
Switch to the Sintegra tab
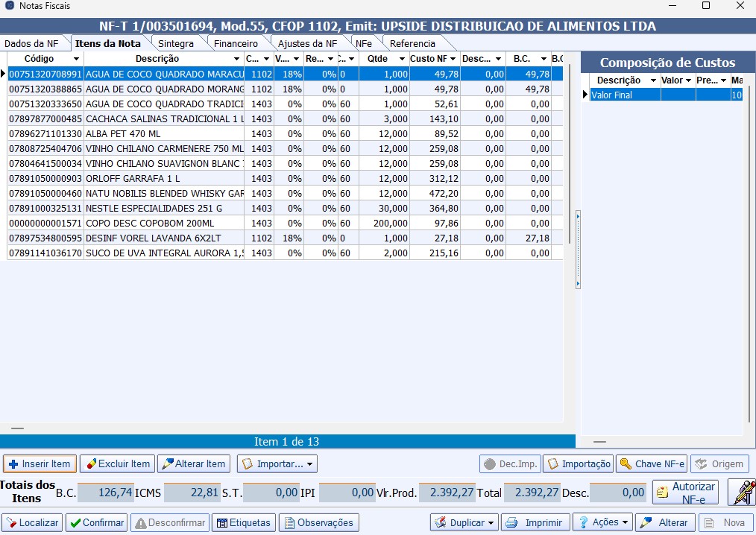pyautogui.click(x=176, y=44)
